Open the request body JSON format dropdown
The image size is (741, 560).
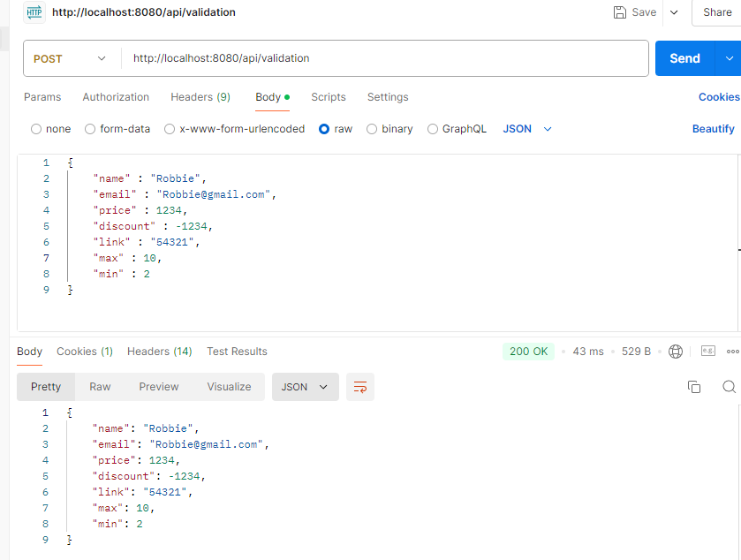point(527,129)
